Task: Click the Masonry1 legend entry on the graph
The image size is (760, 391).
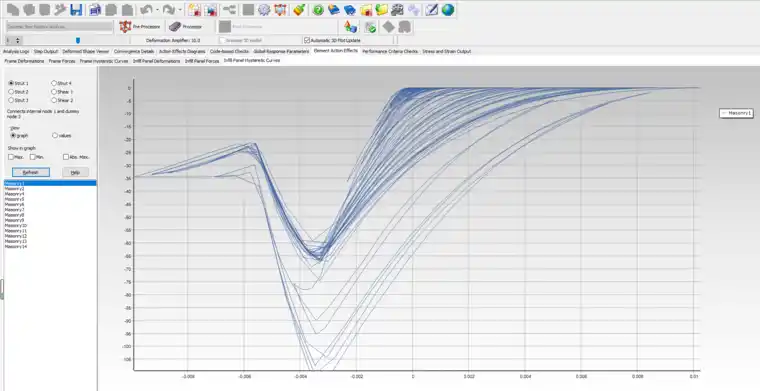Action: pyautogui.click(x=736, y=113)
